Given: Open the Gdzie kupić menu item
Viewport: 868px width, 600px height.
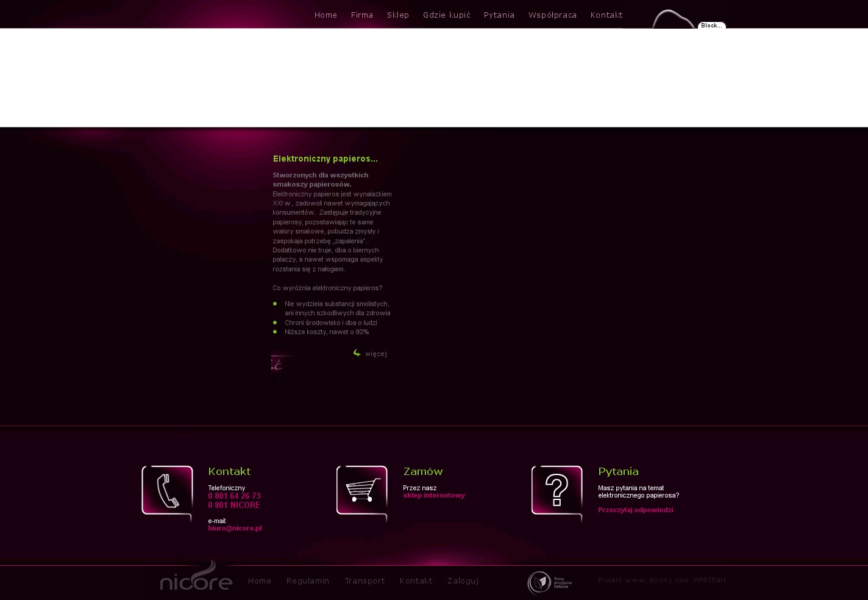Looking at the screenshot, I should click(x=447, y=15).
